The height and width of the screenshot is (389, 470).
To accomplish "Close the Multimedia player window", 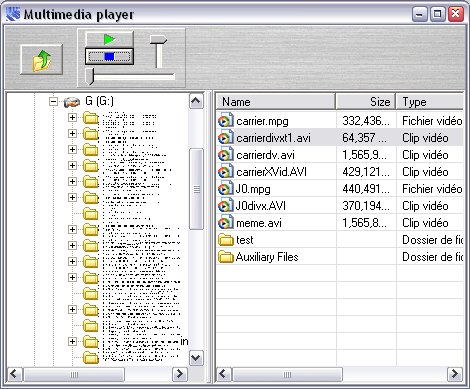I will (x=455, y=14).
